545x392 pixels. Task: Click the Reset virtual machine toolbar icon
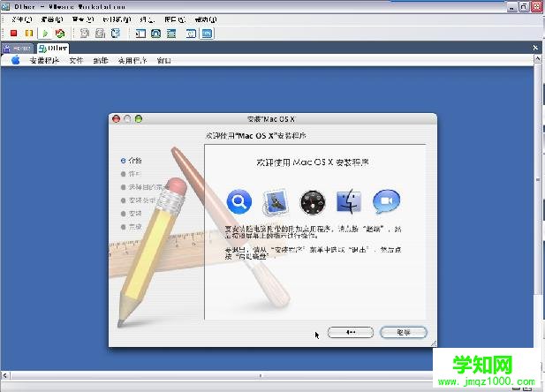click(x=60, y=34)
